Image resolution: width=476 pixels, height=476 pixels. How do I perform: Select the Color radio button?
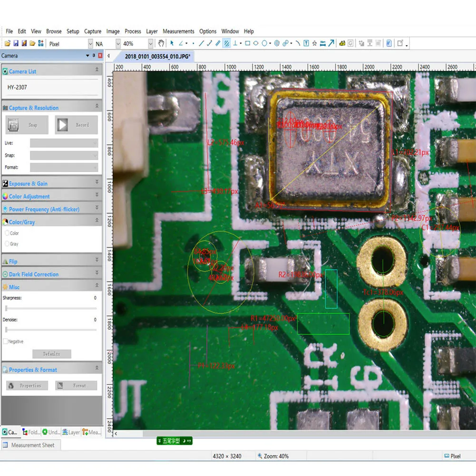click(7, 233)
